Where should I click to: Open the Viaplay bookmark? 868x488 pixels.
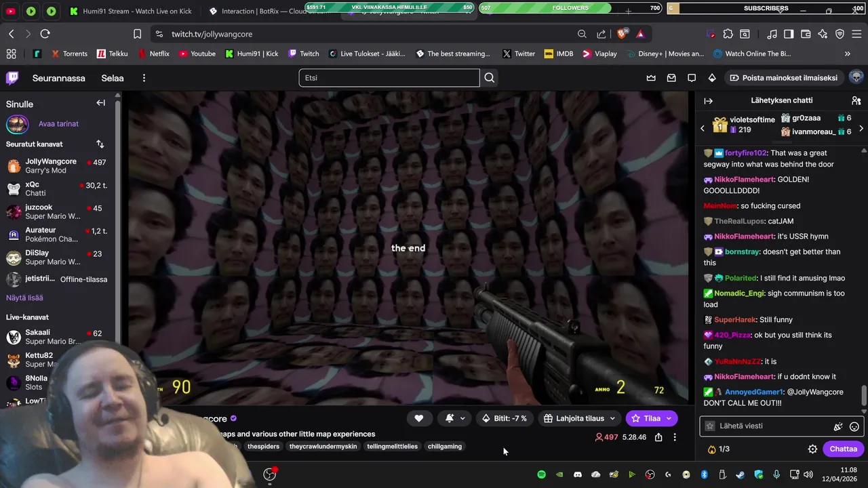599,54
